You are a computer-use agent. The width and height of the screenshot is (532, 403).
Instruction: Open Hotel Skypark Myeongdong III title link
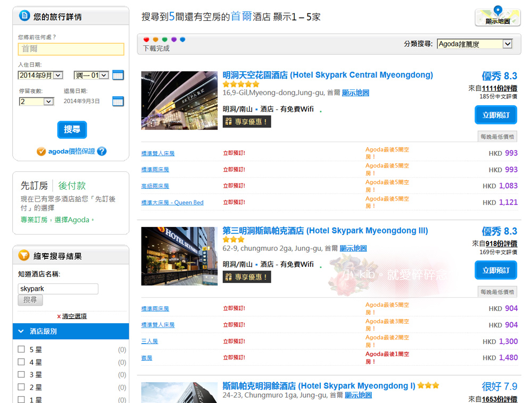point(325,231)
